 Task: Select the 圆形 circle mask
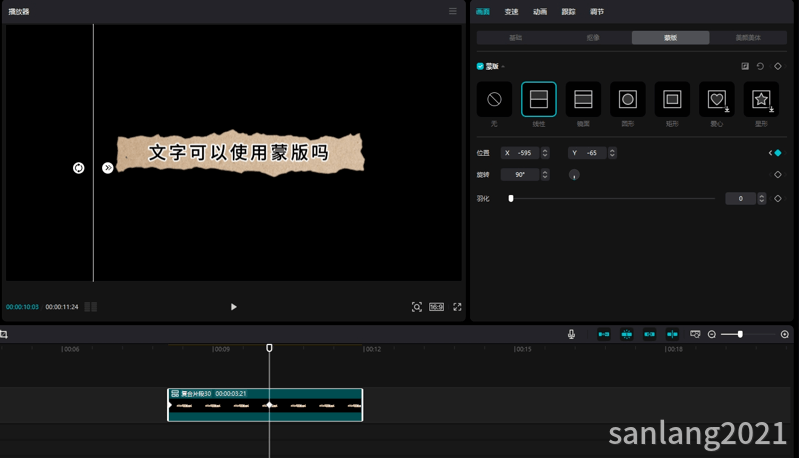coord(628,99)
